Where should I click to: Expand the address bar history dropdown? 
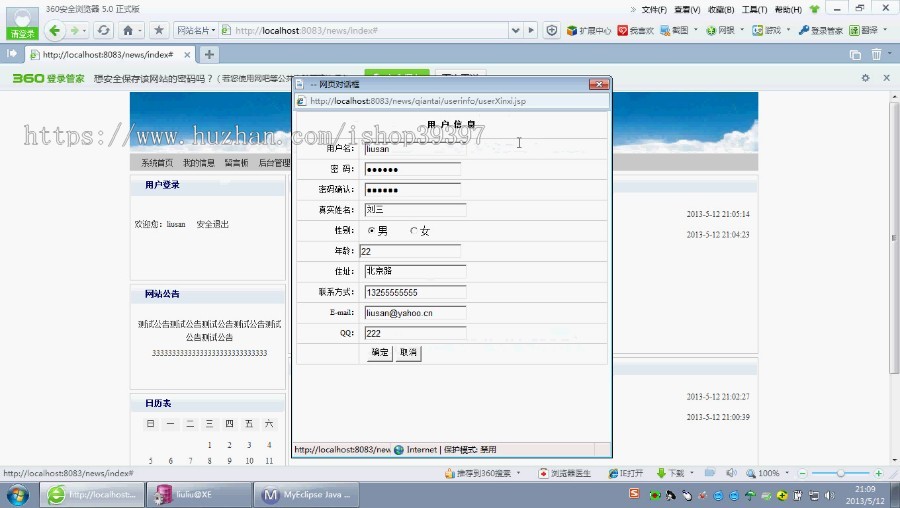pyautogui.click(x=515, y=30)
